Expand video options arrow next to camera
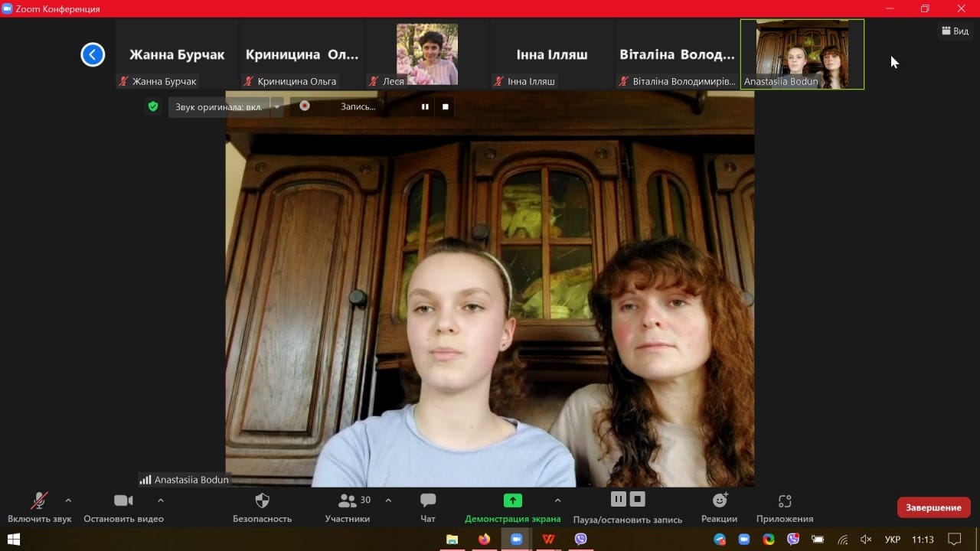980x551 pixels. coord(161,500)
